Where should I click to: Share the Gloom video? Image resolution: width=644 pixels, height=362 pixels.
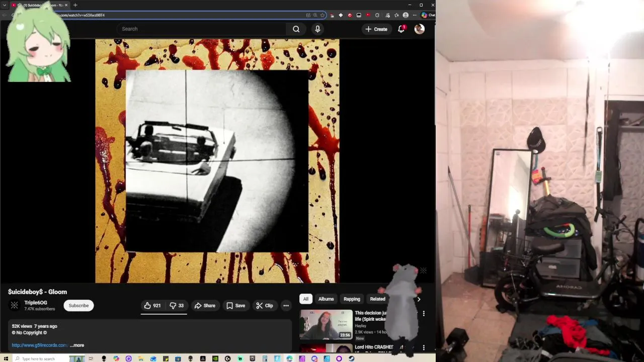click(205, 305)
